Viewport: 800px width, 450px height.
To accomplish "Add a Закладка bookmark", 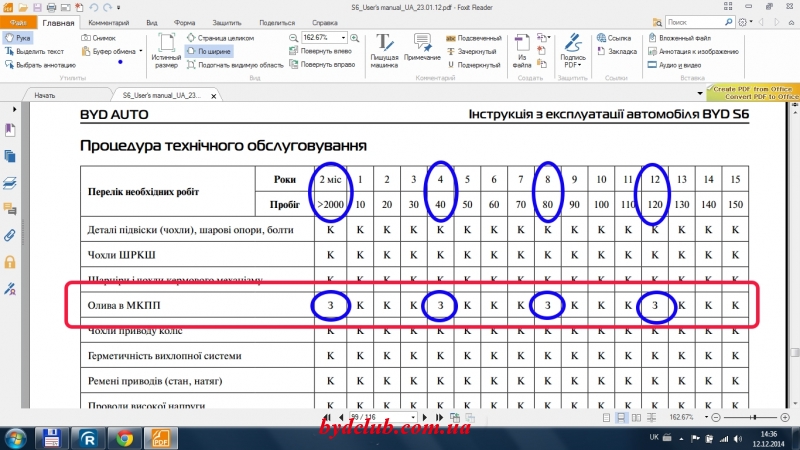I will click(617, 52).
